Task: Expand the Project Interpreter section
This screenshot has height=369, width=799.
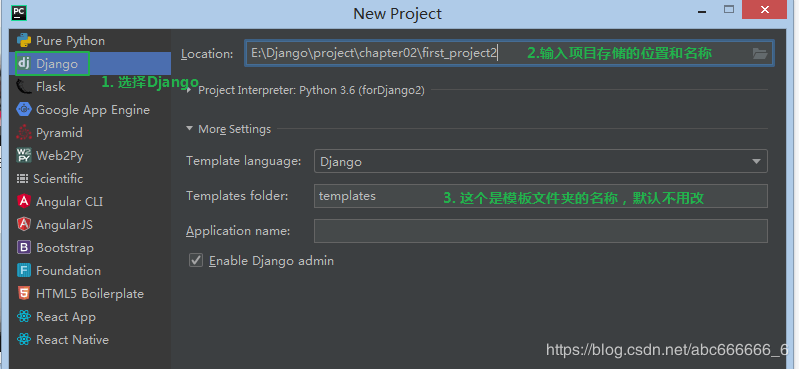Action: 190,90
